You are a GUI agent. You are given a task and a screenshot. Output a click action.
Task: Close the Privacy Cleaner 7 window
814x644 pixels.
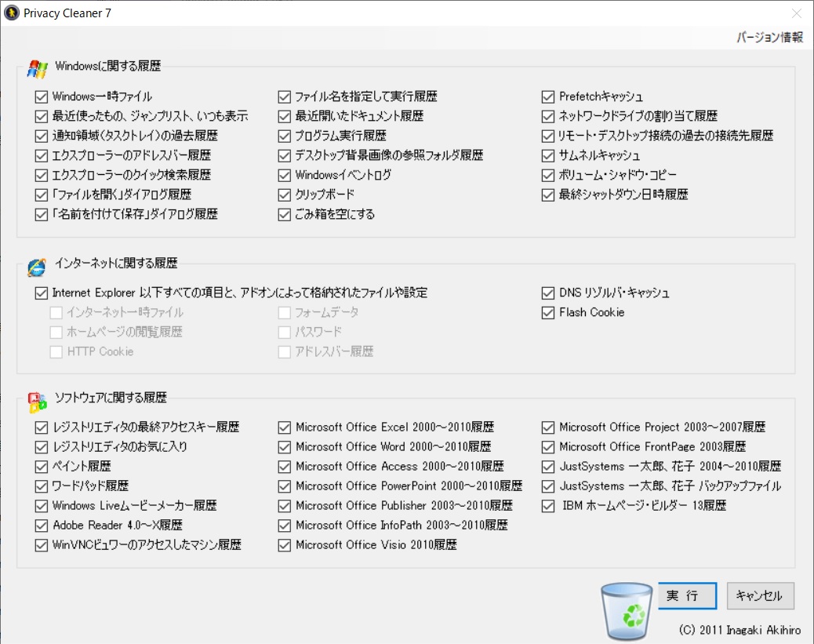point(796,13)
